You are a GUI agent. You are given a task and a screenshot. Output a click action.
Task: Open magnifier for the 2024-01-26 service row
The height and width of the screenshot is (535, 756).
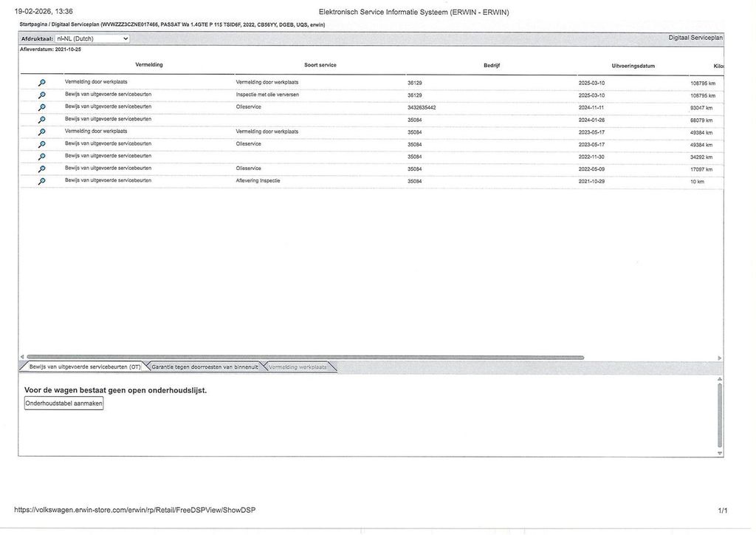click(x=41, y=120)
